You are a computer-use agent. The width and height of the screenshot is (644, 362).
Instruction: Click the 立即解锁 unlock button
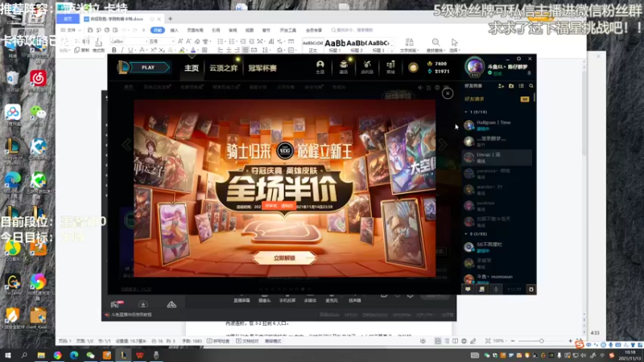pos(284,258)
